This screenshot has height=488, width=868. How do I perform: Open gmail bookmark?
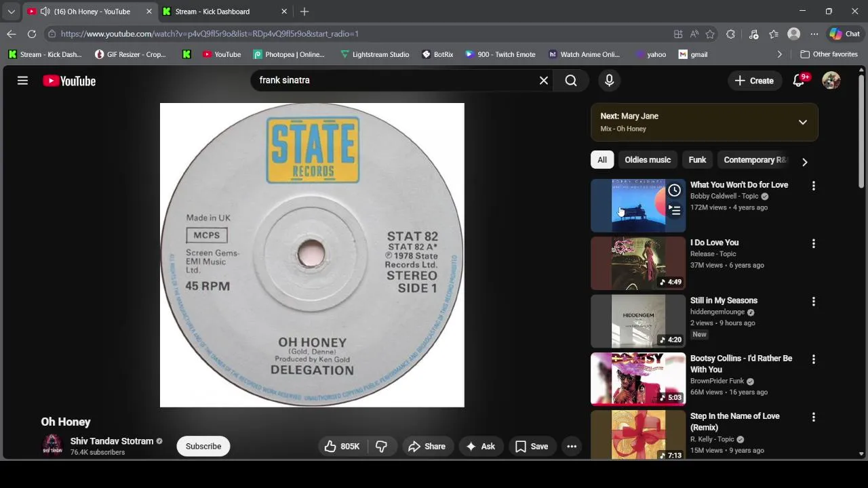(x=693, y=54)
